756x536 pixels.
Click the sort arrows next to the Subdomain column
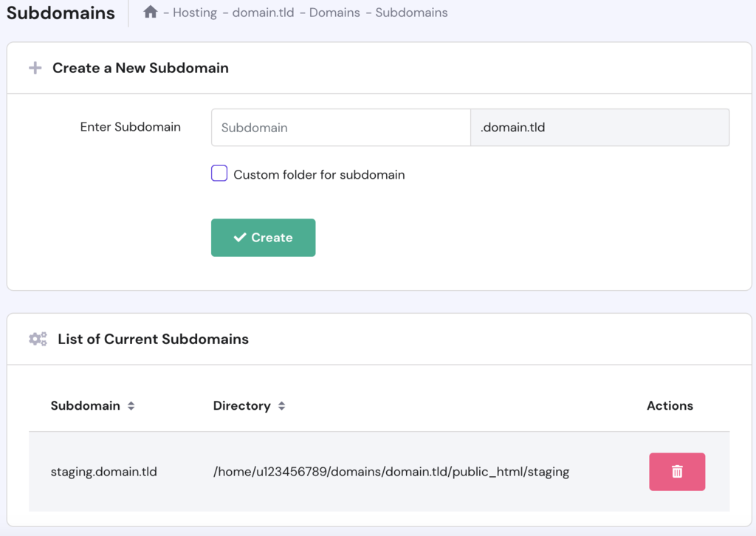coord(131,406)
